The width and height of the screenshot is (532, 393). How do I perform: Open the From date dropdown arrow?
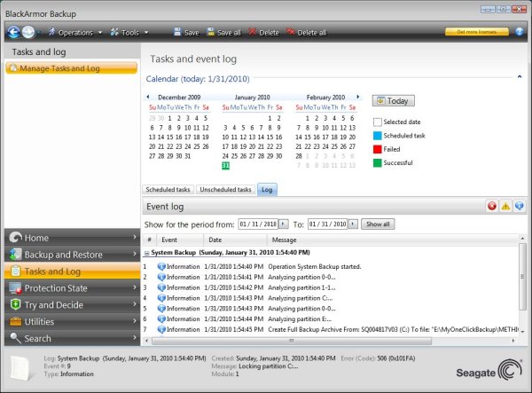point(284,224)
